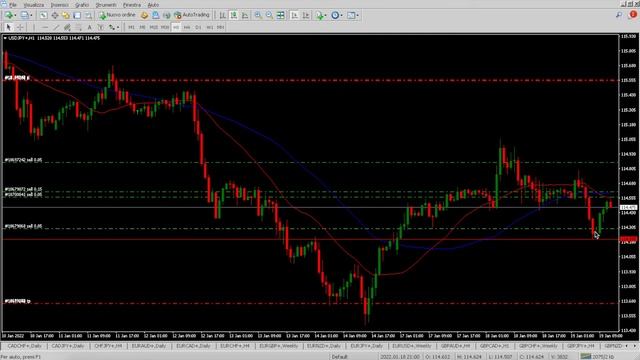Click the templates icon
This screenshot has width=640, height=360.
[x=351, y=16]
